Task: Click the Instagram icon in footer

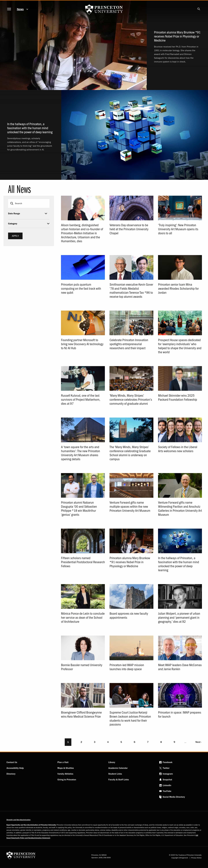Action: tap(160, 774)
